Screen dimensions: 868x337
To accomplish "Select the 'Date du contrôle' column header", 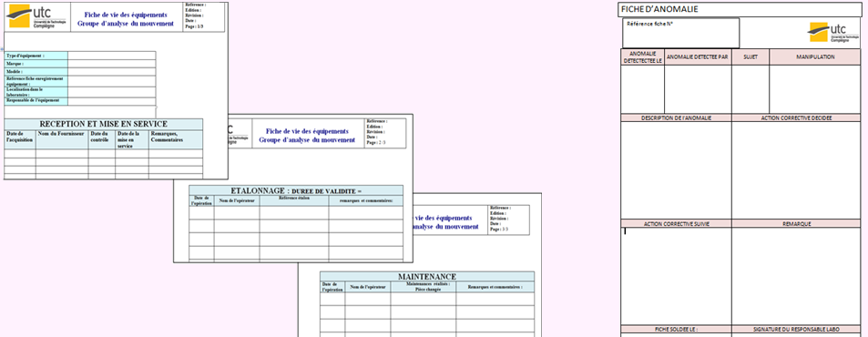I will pos(102,138).
